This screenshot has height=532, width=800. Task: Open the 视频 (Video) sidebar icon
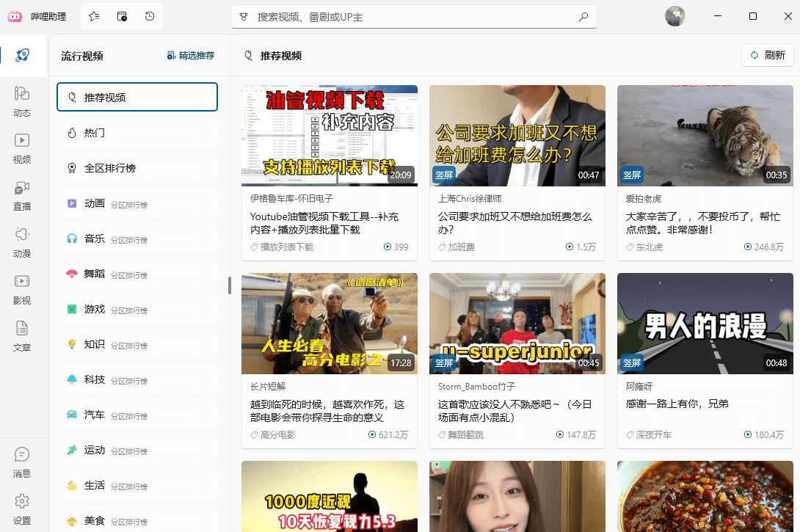coord(22,146)
